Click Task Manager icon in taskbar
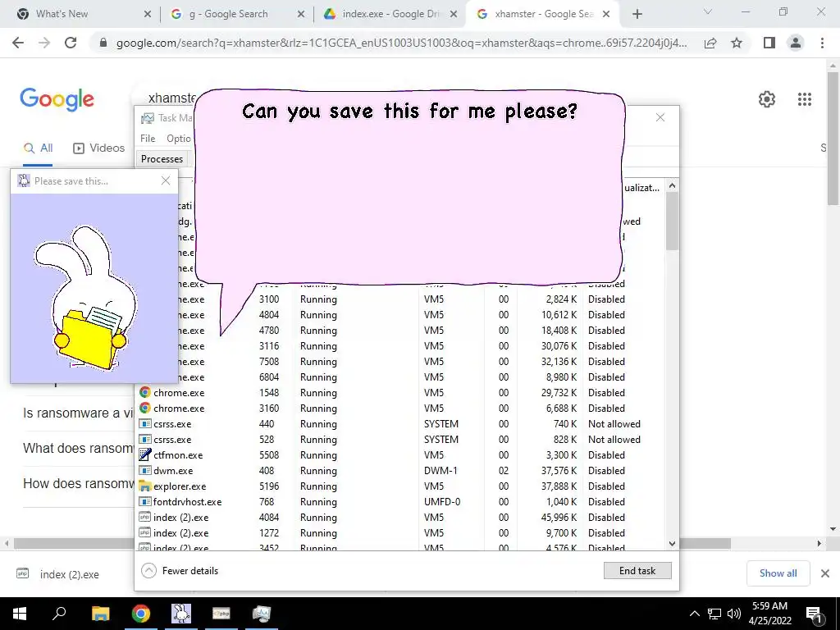Screen dimensions: 840x630 [x=262, y=614]
